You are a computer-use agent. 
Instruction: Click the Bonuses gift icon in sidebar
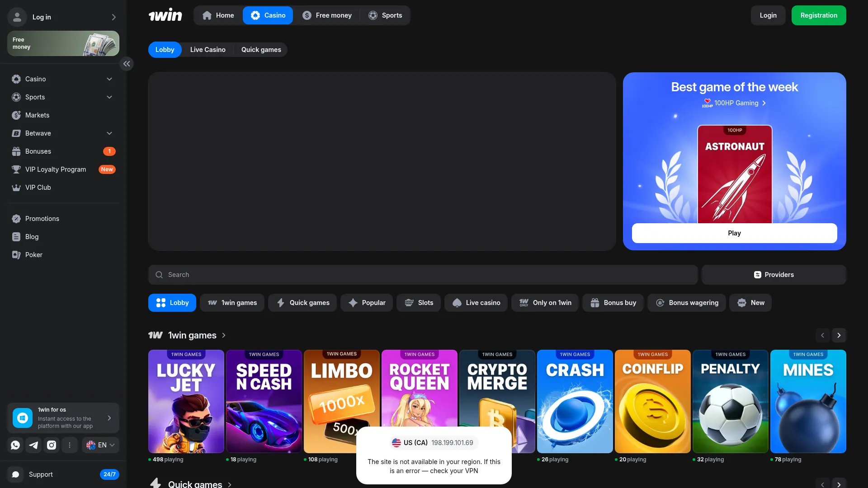pyautogui.click(x=16, y=151)
